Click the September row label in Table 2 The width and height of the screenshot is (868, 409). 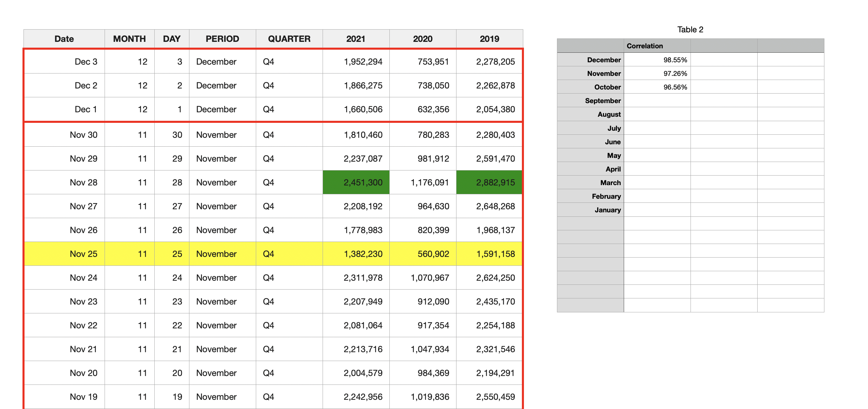(x=590, y=101)
